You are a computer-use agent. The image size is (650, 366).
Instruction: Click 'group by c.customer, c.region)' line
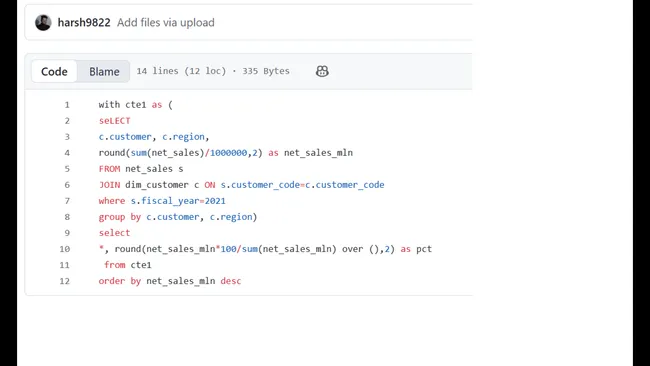(178, 217)
